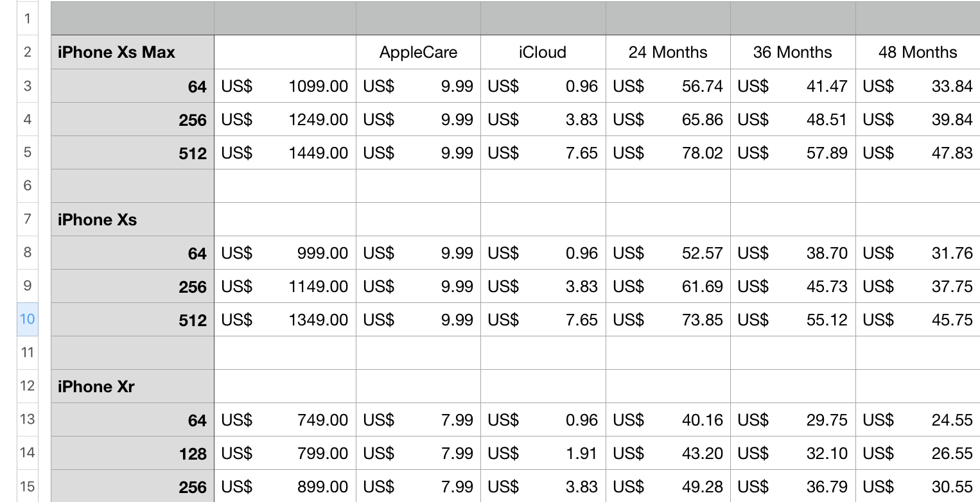
Task: Click the iCloud column heading cell
Action: (x=543, y=53)
